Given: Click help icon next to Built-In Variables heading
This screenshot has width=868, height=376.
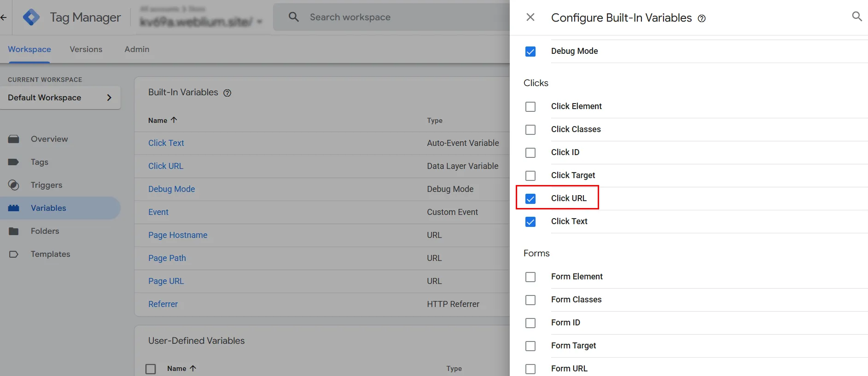Looking at the screenshot, I should (x=227, y=93).
